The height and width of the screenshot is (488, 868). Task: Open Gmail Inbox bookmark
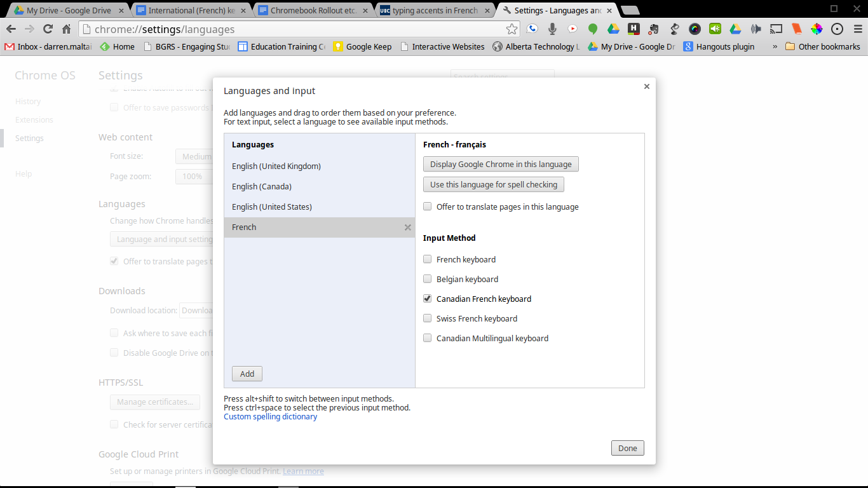[x=48, y=46]
